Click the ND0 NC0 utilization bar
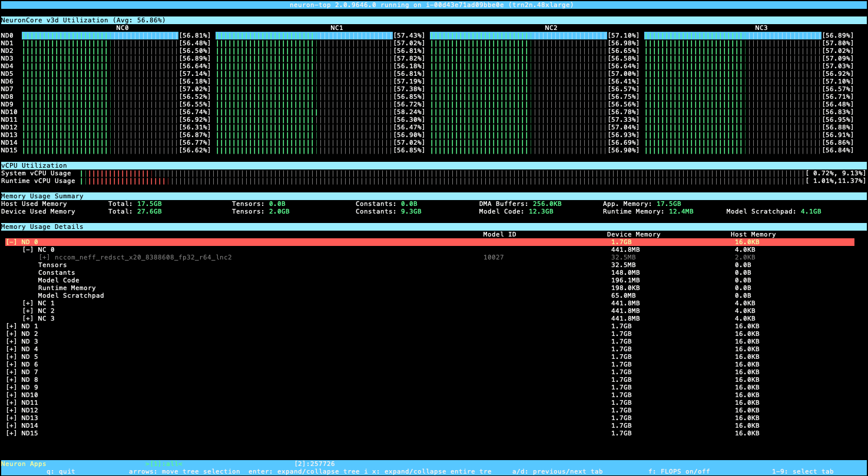Image resolution: width=868 pixels, height=476 pixels. [x=100, y=36]
